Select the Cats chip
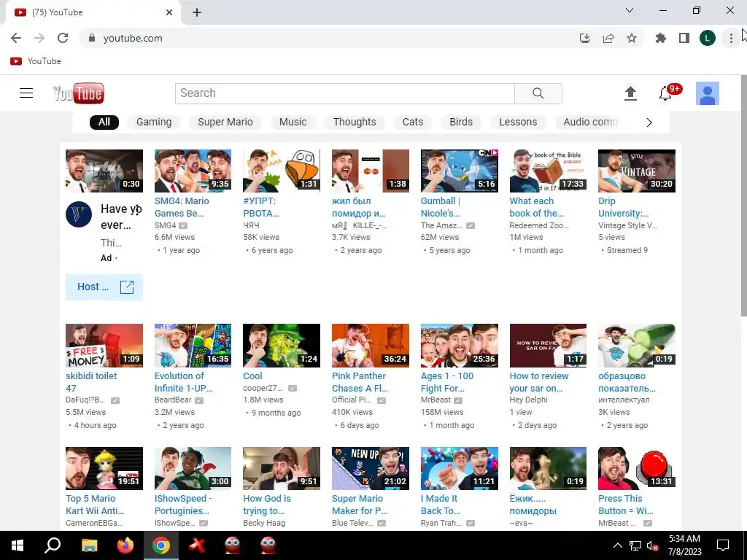Viewport: 747px width, 560px height. 413,122
